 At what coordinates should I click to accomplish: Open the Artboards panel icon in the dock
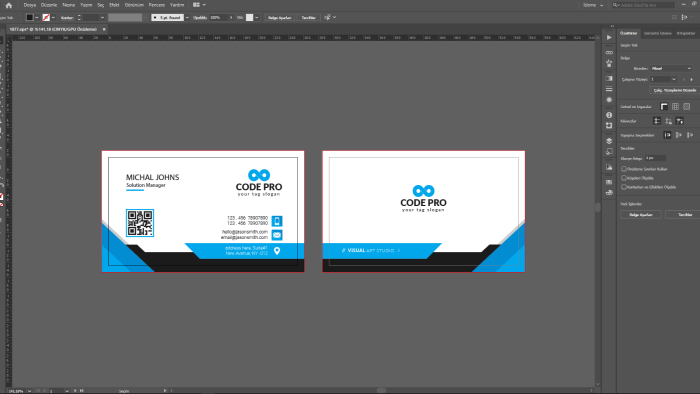click(x=609, y=167)
